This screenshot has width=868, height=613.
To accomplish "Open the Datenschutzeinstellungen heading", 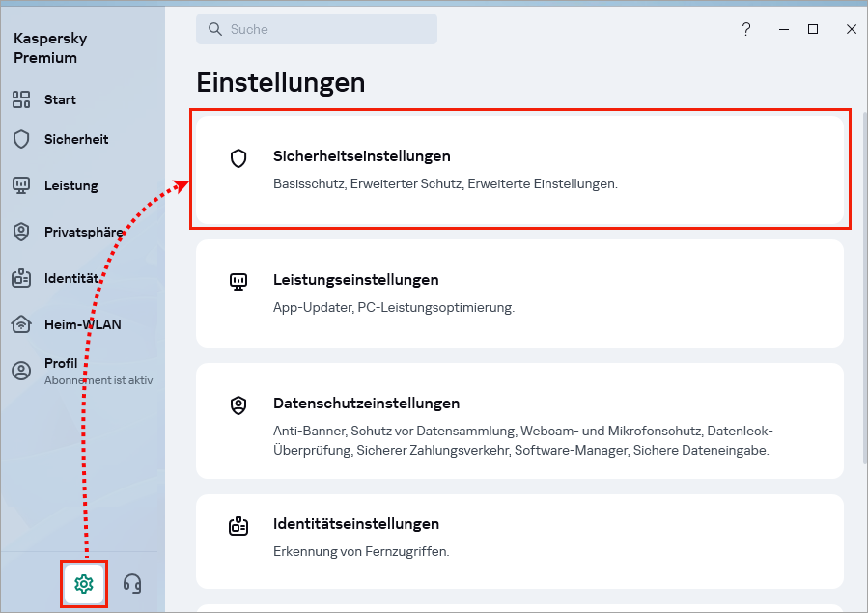I will [366, 403].
